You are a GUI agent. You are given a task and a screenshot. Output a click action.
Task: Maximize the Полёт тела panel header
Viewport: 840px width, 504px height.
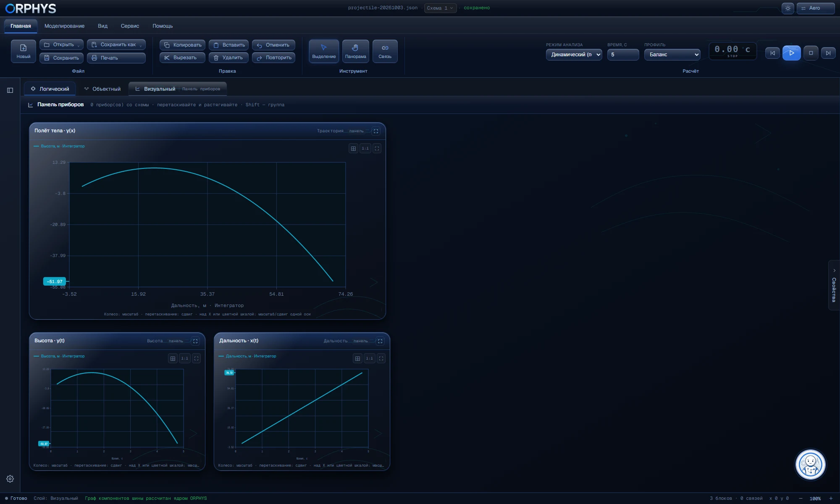[376, 131]
